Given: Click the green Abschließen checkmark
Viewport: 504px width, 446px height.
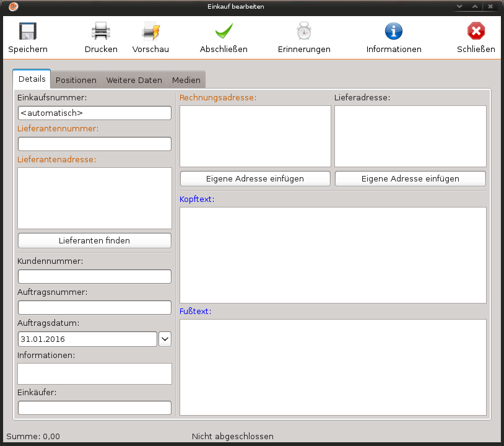Looking at the screenshot, I should click(224, 32).
